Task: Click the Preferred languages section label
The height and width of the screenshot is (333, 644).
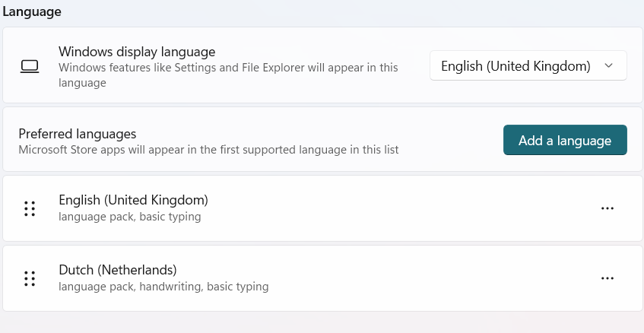Action: [x=78, y=134]
